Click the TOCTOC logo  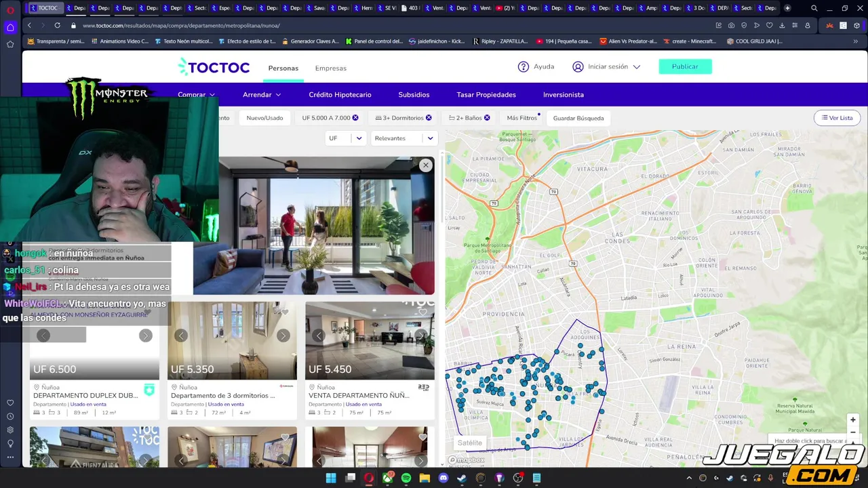[214, 67]
